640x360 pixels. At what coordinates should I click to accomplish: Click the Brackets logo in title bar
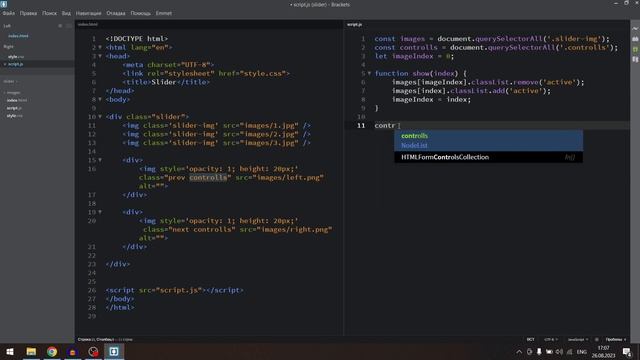[x=4, y=4]
